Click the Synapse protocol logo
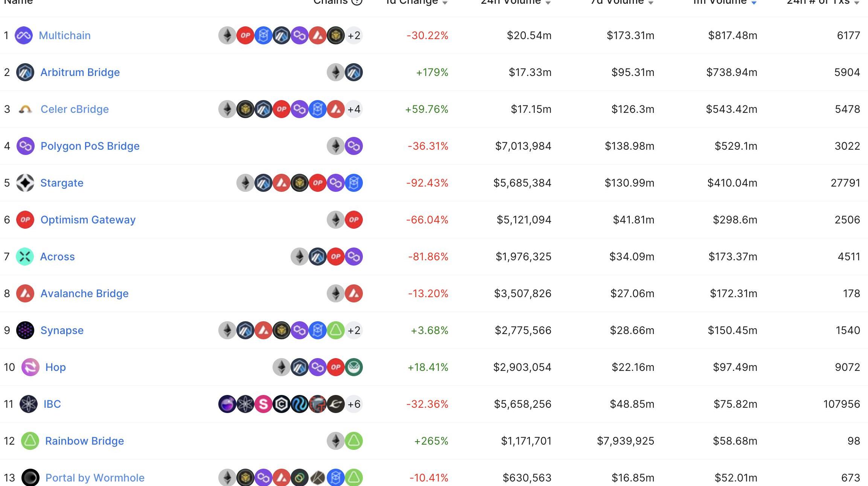 (25, 330)
